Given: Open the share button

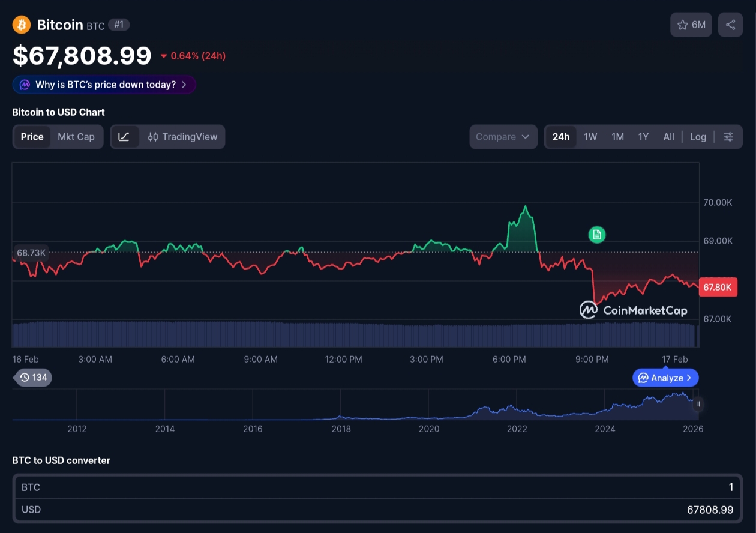Looking at the screenshot, I should coord(730,25).
